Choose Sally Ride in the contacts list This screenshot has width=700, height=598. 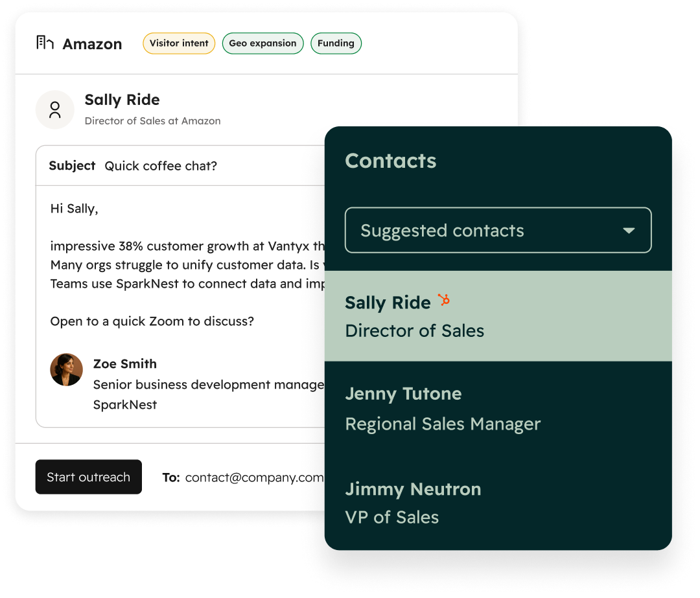point(498,316)
